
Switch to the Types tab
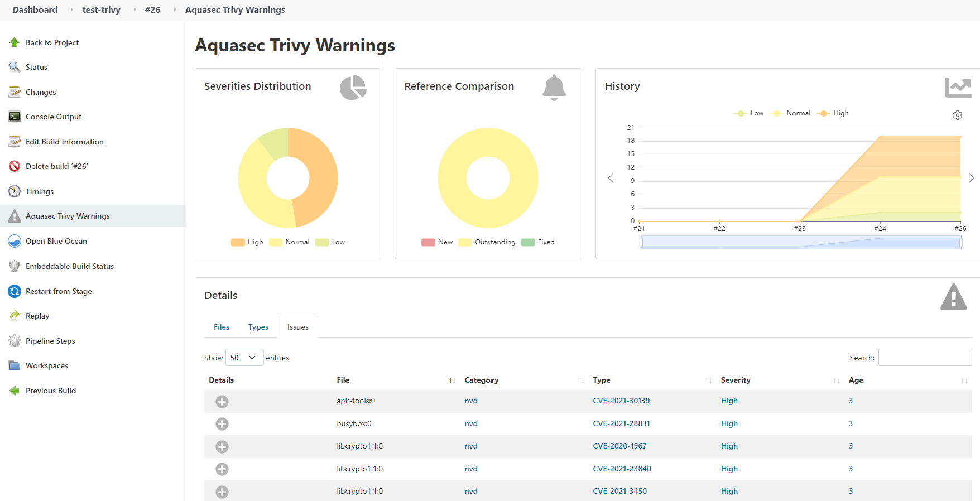[258, 327]
